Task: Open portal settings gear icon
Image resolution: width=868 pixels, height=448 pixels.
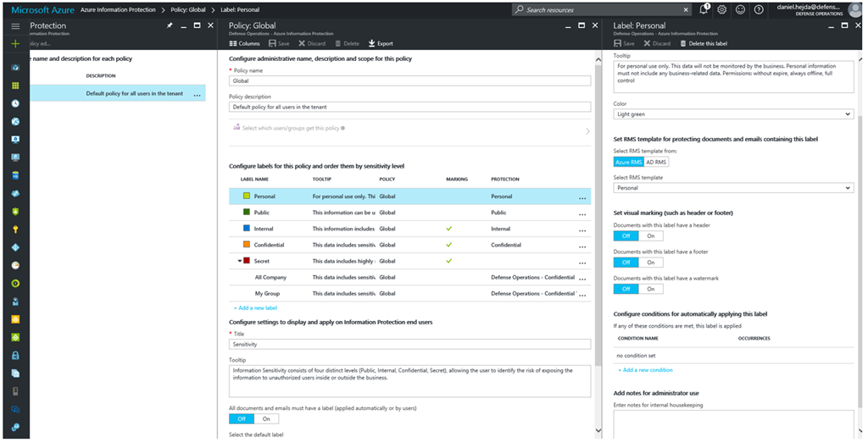Action: point(722,9)
